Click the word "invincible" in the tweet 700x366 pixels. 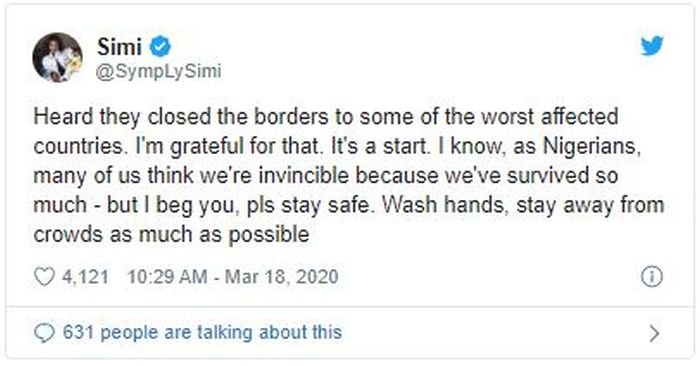(x=304, y=175)
